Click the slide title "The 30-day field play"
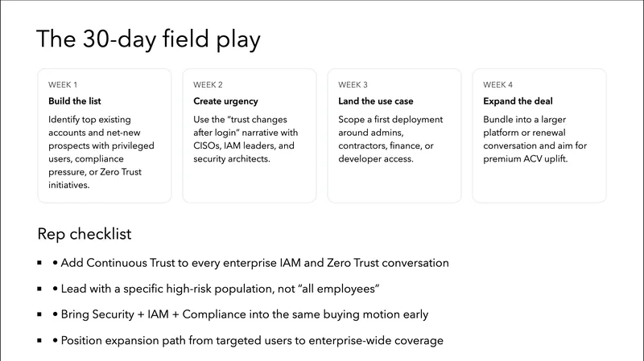This screenshot has height=361, width=644. [x=149, y=39]
